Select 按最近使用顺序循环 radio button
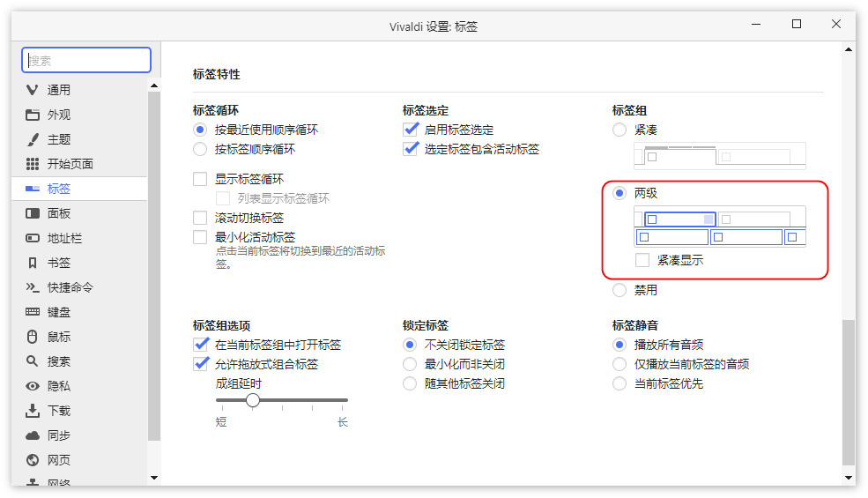This screenshot has height=498, width=868. (x=200, y=130)
